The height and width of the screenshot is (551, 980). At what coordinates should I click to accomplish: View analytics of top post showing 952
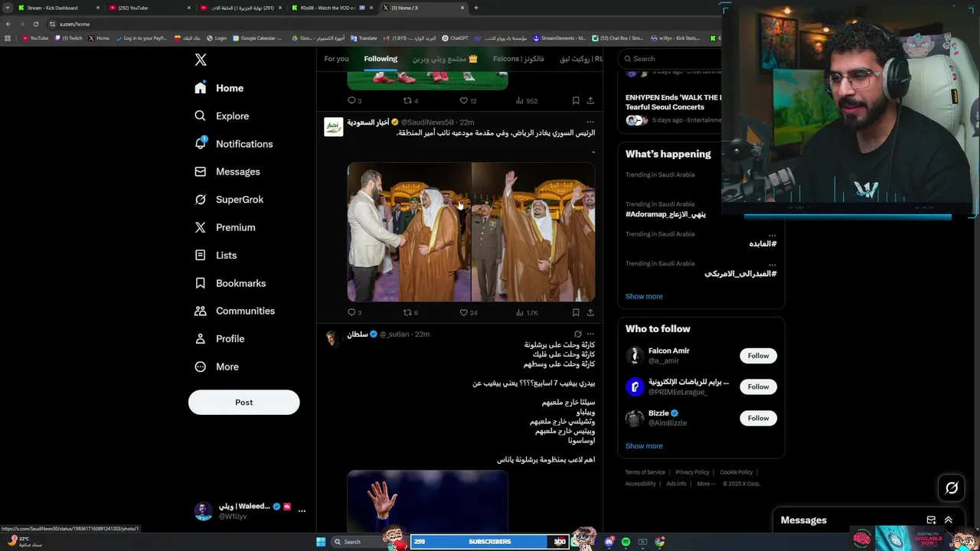(527, 100)
